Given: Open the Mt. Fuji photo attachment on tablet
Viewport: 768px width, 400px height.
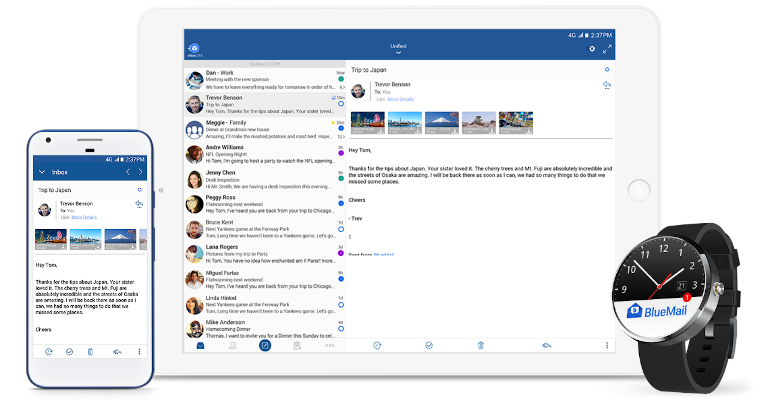Looking at the screenshot, I should point(442,123).
